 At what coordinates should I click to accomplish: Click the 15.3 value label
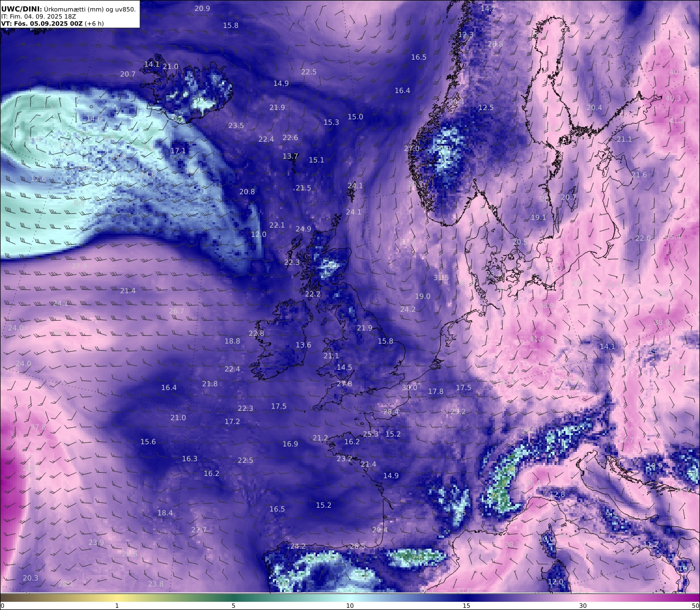point(331,123)
